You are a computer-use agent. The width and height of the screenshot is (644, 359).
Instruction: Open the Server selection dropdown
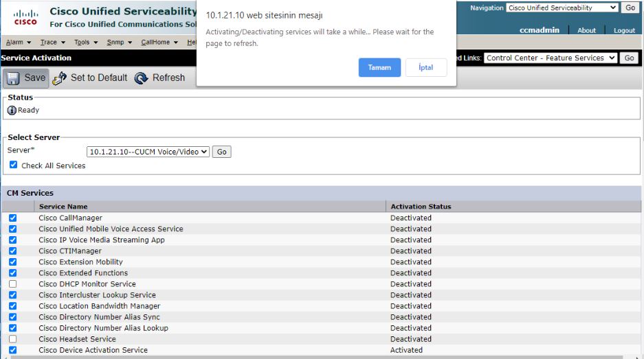(148, 152)
